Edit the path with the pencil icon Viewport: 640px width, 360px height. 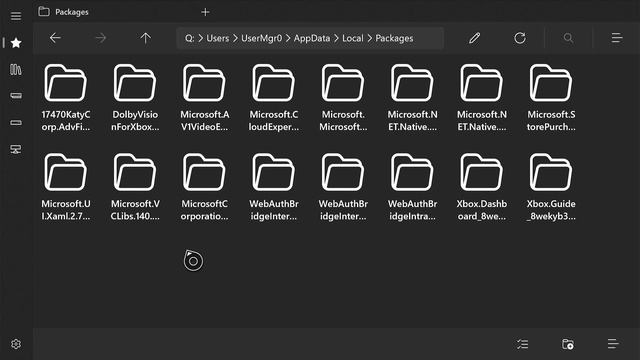pos(474,38)
